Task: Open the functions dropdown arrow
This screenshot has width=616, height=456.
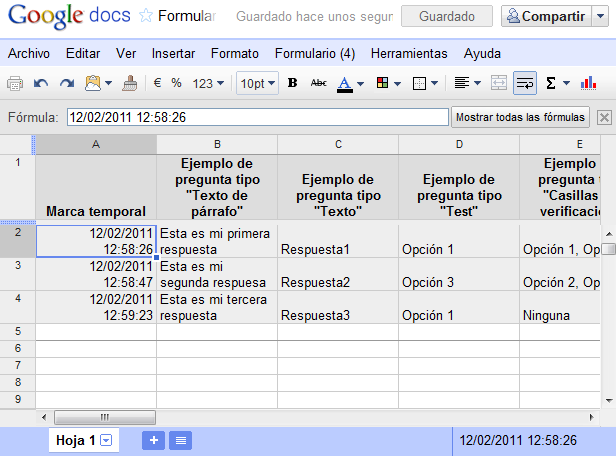Action: (x=566, y=83)
